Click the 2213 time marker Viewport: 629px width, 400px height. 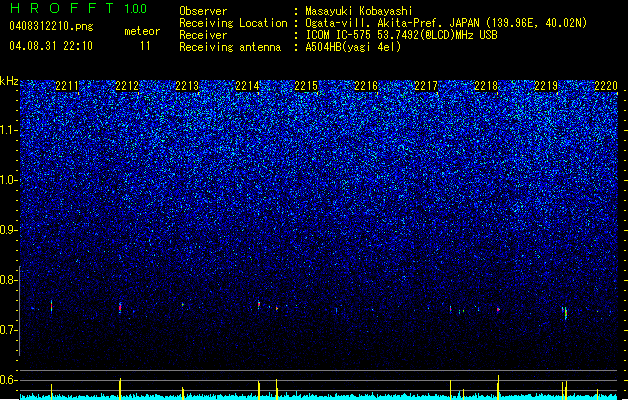click(187, 86)
